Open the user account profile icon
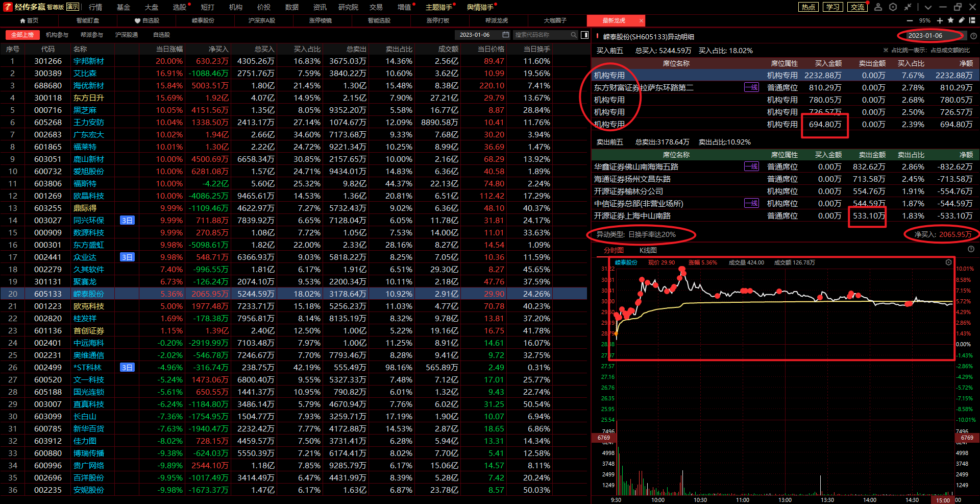The width and height of the screenshot is (980, 504). coord(878,7)
